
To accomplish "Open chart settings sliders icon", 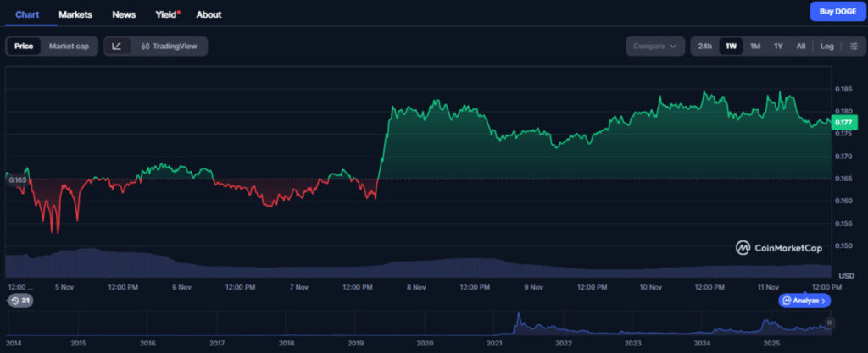I will click(854, 47).
